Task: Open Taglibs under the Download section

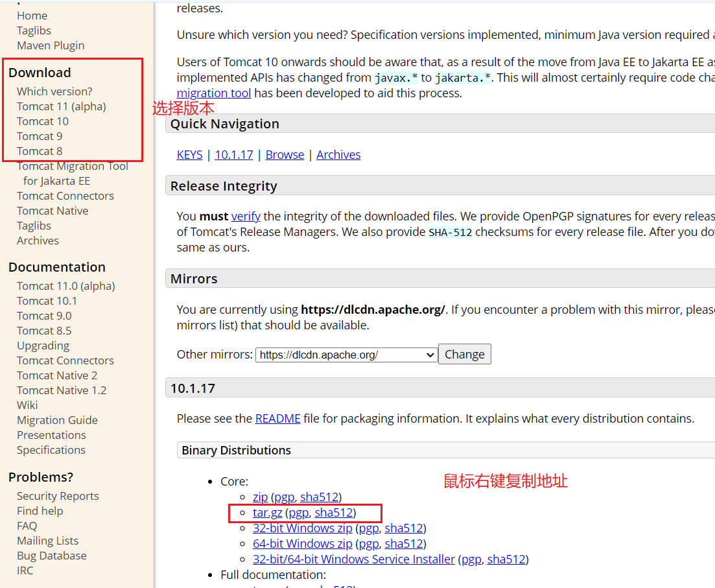Action: tap(34, 226)
